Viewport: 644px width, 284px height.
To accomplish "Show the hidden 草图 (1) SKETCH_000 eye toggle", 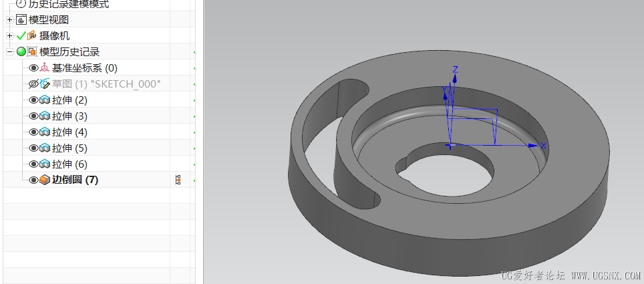I will [33, 84].
